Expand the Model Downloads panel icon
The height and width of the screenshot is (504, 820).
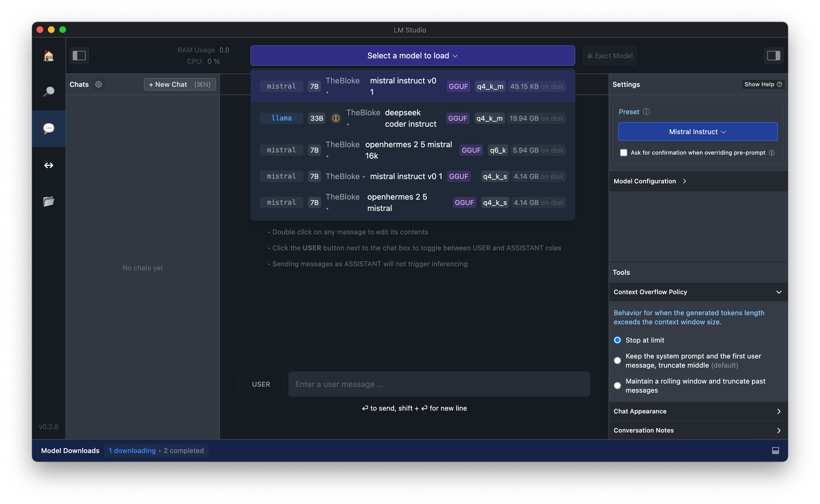coord(775,450)
